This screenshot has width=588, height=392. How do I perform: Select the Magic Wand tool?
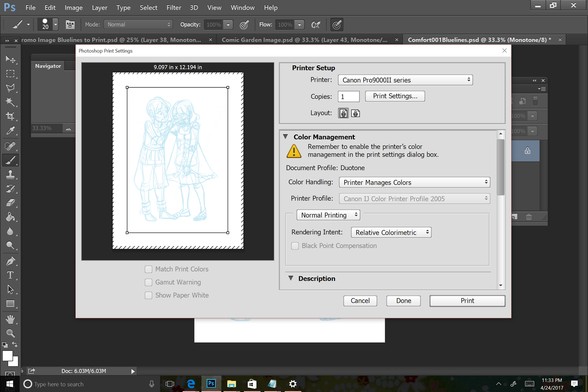click(x=10, y=102)
